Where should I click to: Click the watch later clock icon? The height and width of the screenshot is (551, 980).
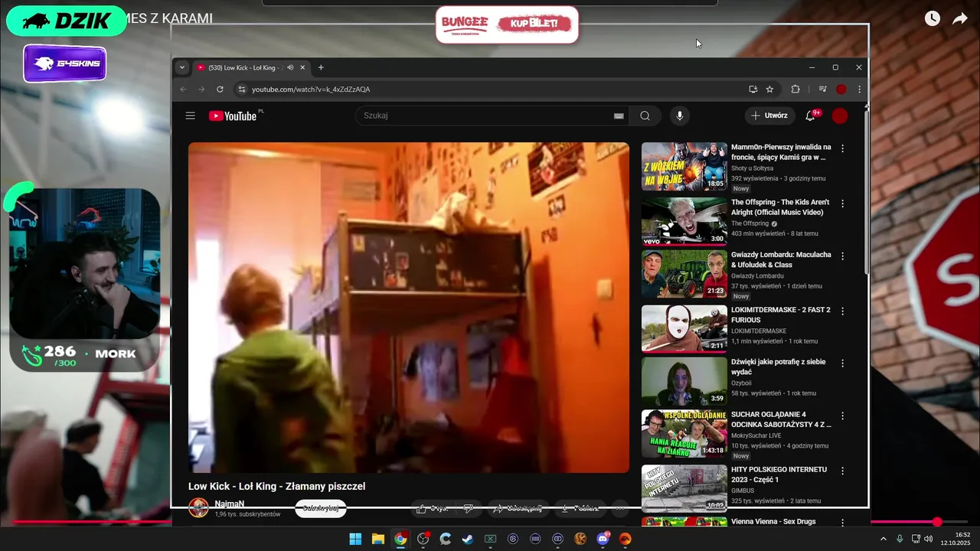click(x=932, y=19)
